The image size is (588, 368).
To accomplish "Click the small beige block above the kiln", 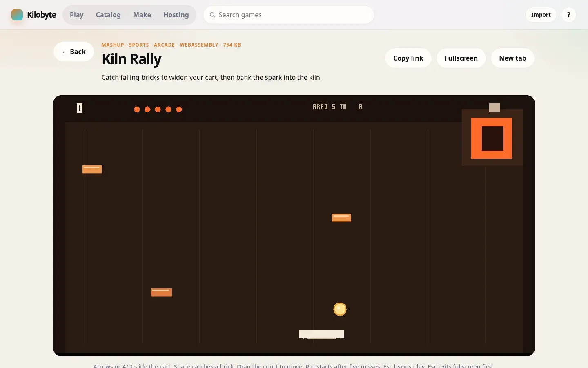I will [494, 108].
